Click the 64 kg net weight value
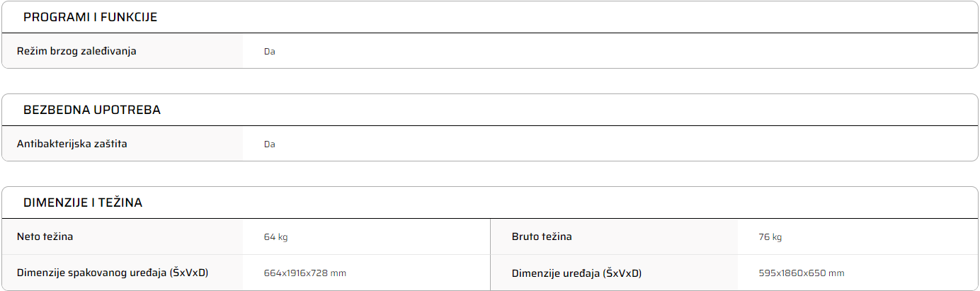Viewport: 980px width, 291px height. [275, 237]
